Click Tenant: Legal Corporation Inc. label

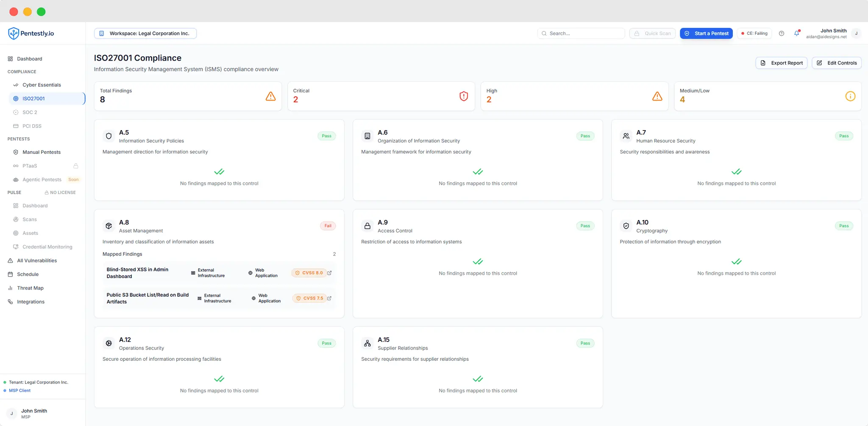[38, 382]
